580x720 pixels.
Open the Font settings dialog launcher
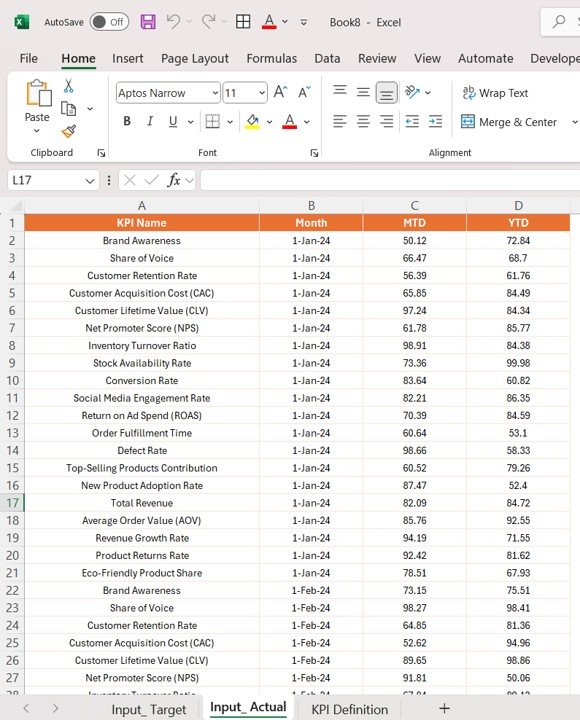(x=314, y=153)
